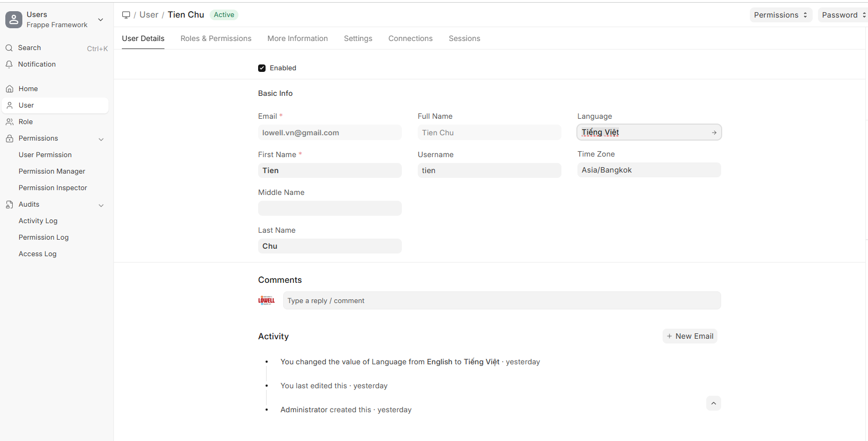
Task: Click the Role people icon
Action: click(x=10, y=122)
